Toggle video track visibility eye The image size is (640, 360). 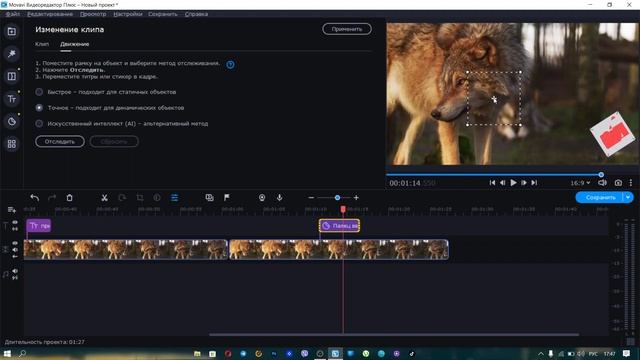click(x=15, y=243)
